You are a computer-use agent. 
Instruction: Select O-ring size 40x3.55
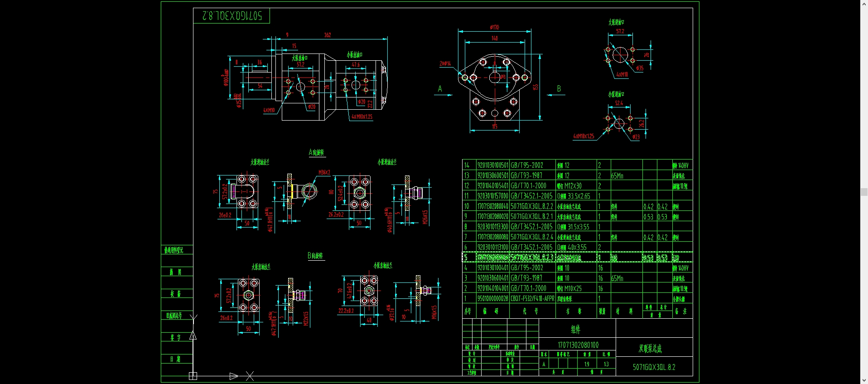(577, 248)
